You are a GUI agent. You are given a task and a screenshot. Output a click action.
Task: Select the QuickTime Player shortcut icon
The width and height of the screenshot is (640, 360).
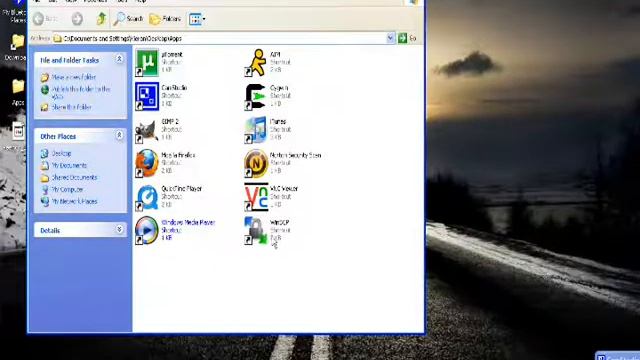coord(147,198)
